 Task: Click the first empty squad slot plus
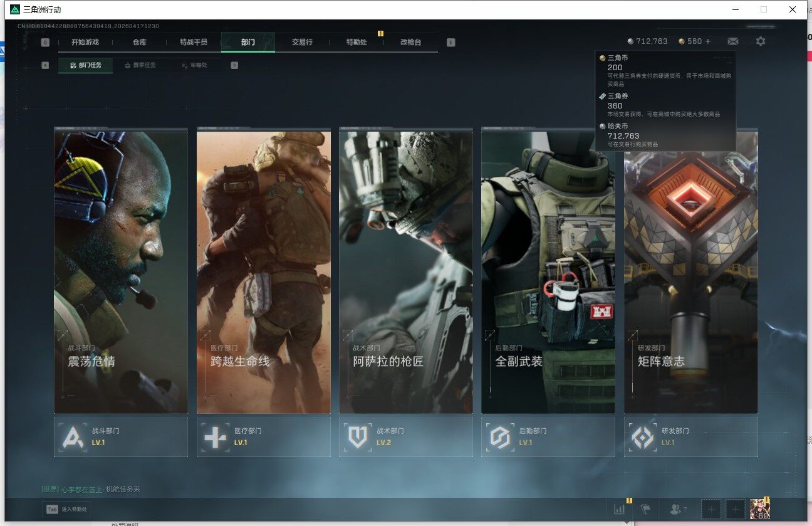click(x=710, y=510)
